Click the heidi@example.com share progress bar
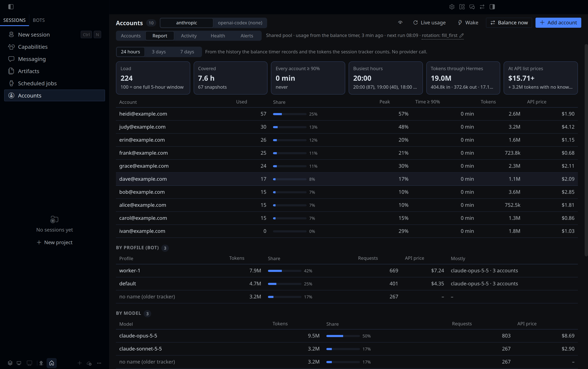 (290, 114)
